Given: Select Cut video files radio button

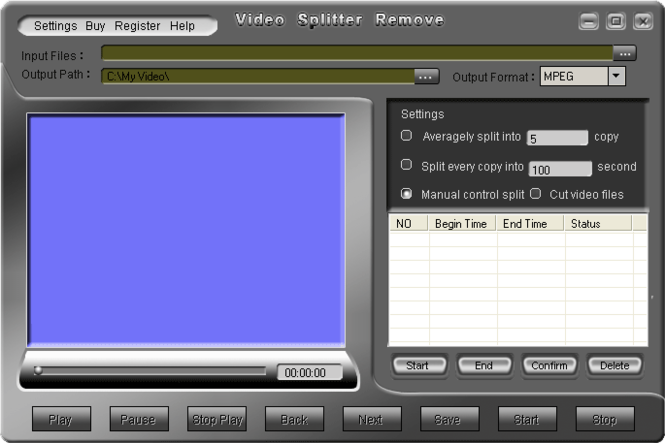Looking at the screenshot, I should click(536, 194).
